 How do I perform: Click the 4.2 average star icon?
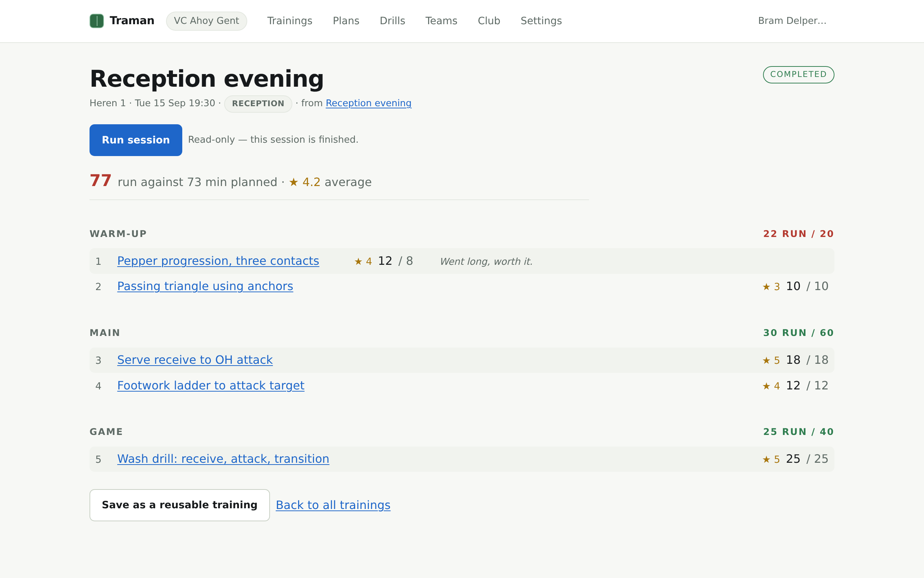point(293,182)
